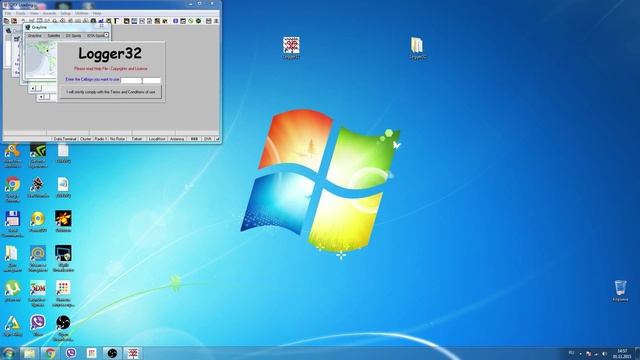Open the Utilities menu in Logger32
The height and width of the screenshot is (360, 640).
81,13
